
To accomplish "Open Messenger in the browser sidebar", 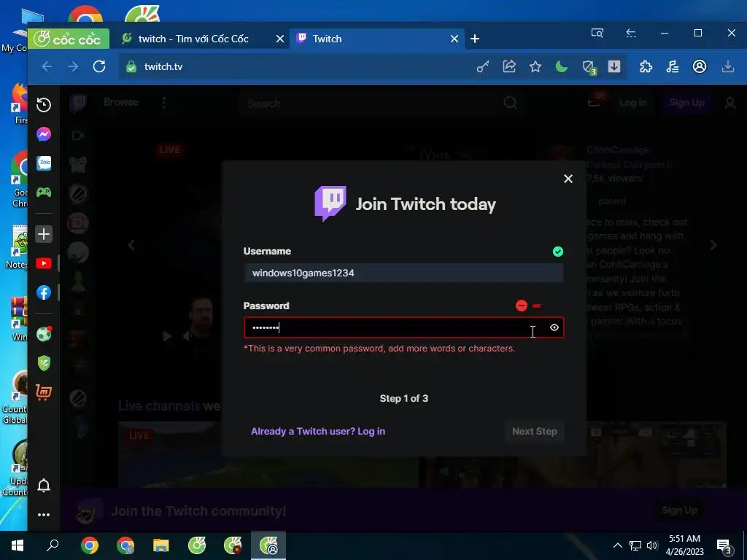I will click(44, 134).
